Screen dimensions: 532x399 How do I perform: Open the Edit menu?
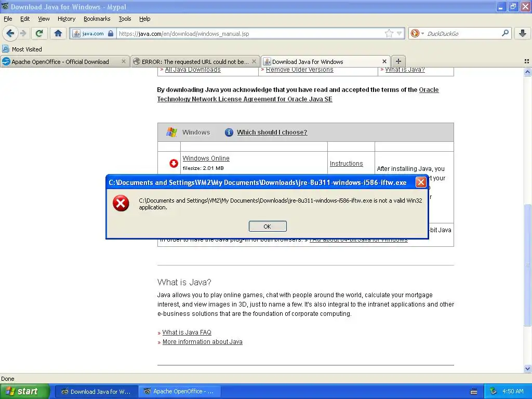point(25,19)
